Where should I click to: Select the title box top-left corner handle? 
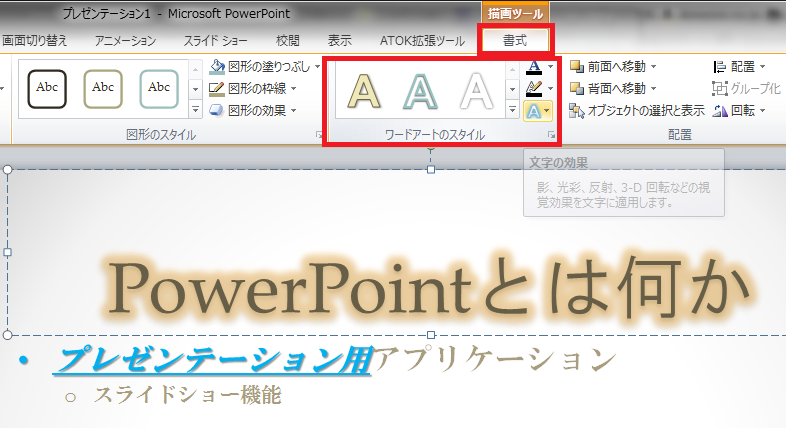pos(8,169)
